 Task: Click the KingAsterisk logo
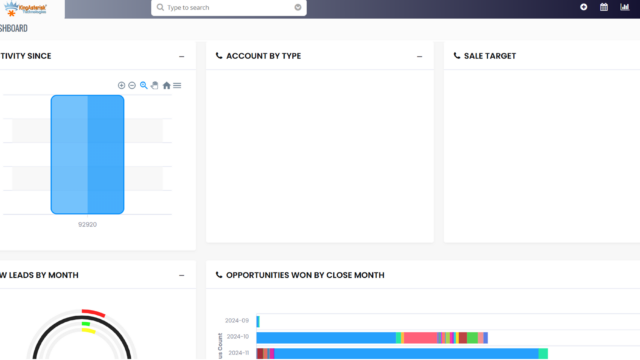click(25, 9)
